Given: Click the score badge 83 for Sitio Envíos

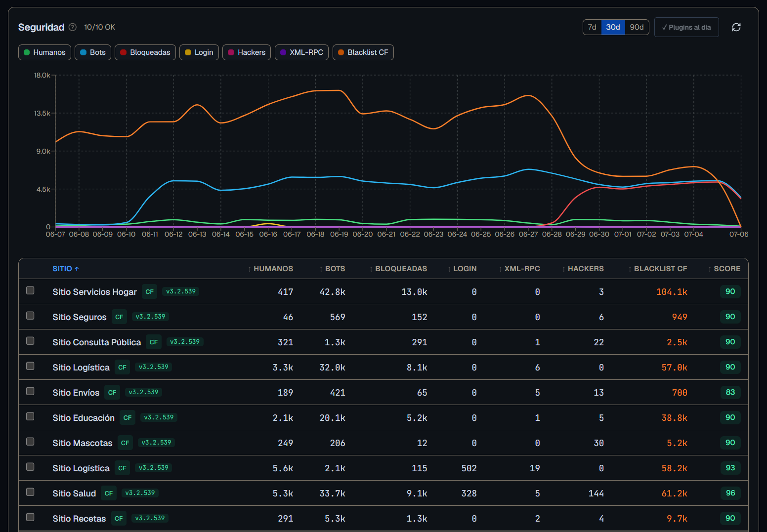Looking at the screenshot, I should point(730,392).
